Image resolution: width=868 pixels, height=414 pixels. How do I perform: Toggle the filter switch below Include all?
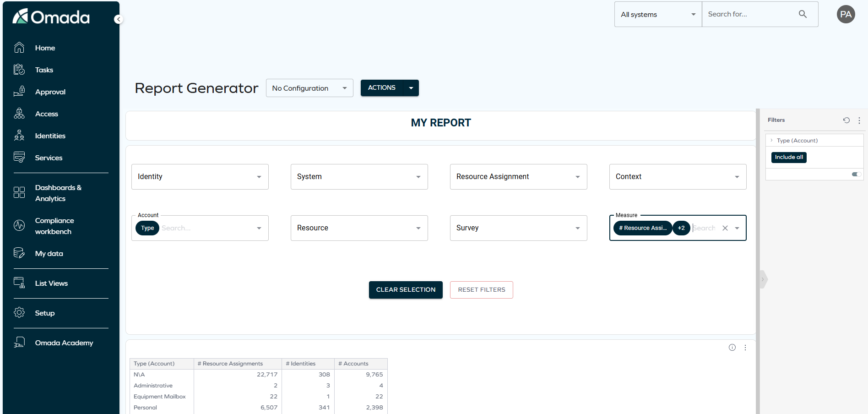856,174
